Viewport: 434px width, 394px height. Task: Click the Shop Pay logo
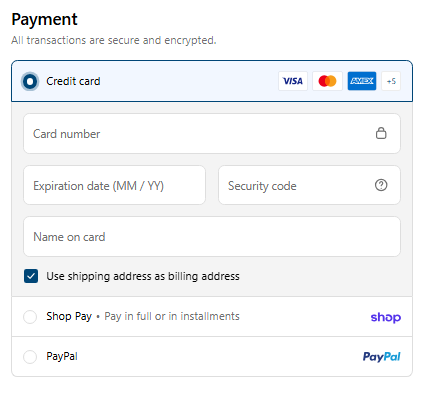coord(386,317)
